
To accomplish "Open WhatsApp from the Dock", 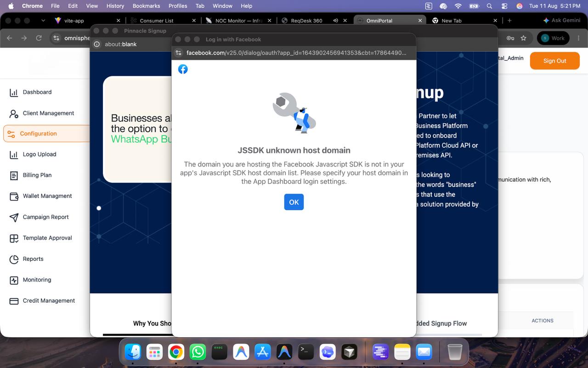I will 198,352.
